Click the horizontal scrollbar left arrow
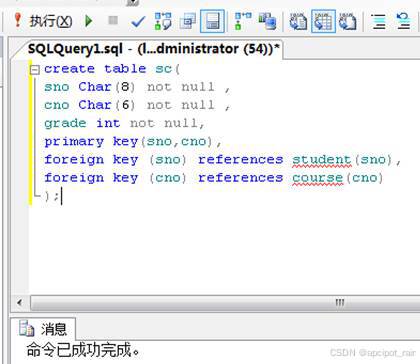 20,303
